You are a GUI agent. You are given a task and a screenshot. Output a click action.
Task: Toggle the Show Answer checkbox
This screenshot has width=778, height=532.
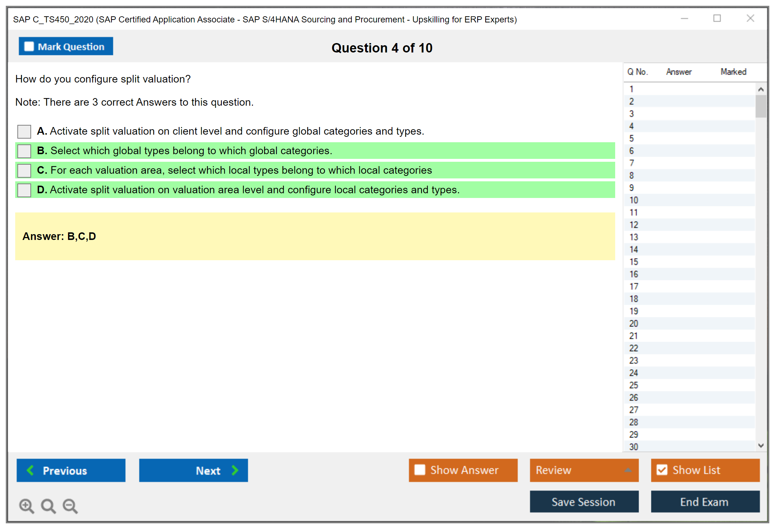tap(419, 470)
